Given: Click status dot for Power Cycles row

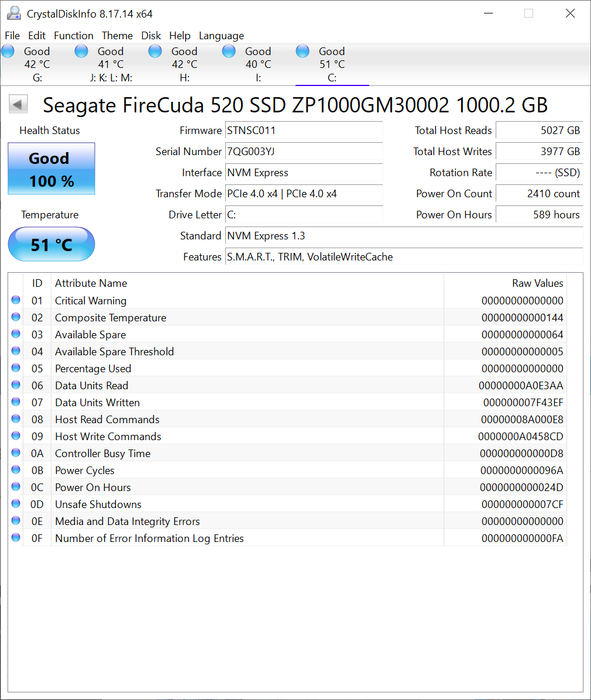Looking at the screenshot, I should click(16, 470).
